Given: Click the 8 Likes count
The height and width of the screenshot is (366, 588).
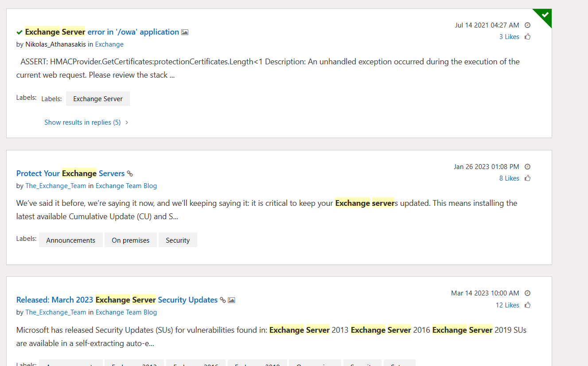Looking at the screenshot, I should click(x=509, y=178).
